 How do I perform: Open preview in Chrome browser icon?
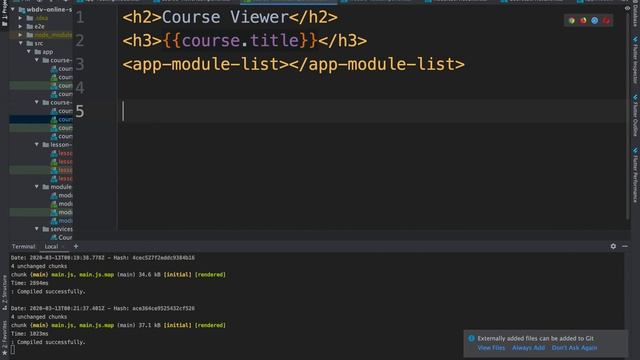(x=572, y=20)
